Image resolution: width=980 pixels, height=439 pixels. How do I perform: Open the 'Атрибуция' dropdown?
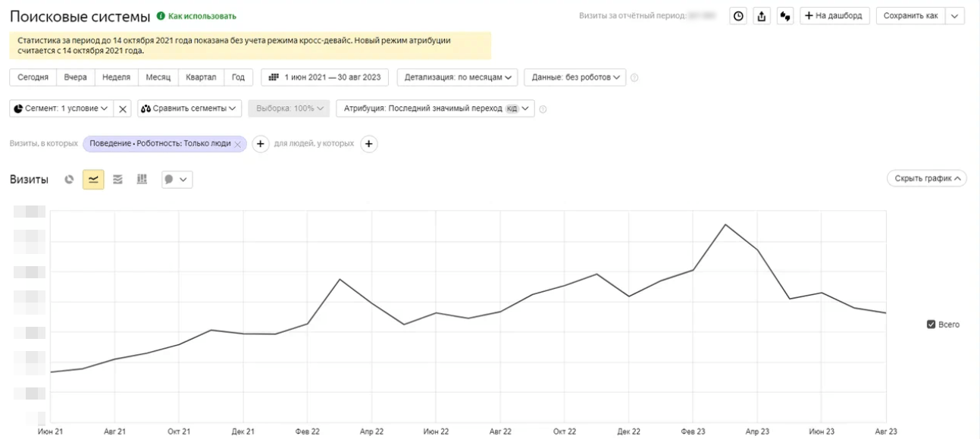click(x=435, y=108)
